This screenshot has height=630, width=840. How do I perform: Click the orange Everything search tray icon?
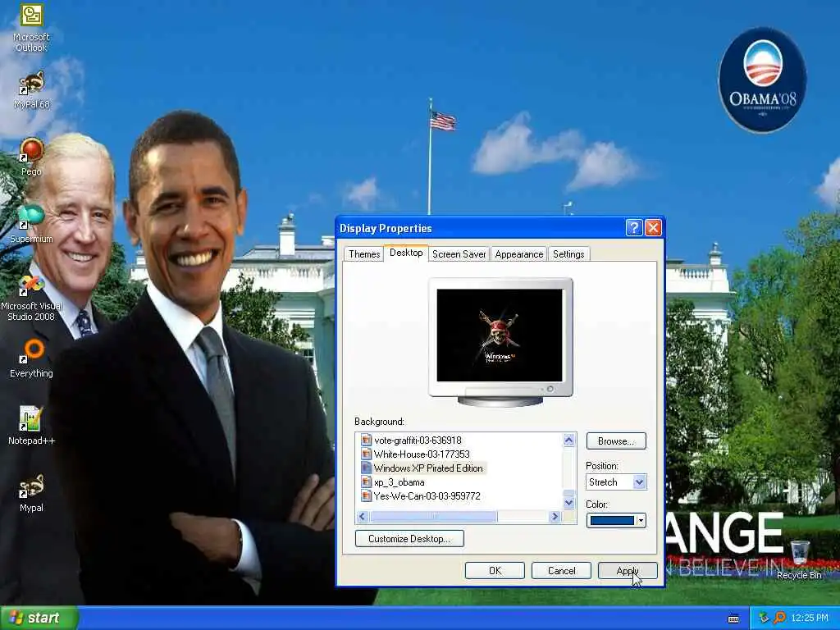pos(779,618)
